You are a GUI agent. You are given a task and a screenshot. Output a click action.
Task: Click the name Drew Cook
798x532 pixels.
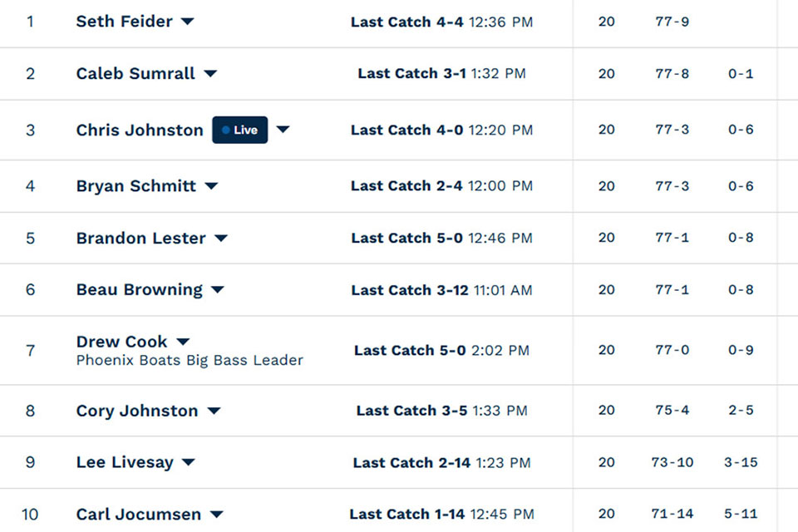point(121,341)
